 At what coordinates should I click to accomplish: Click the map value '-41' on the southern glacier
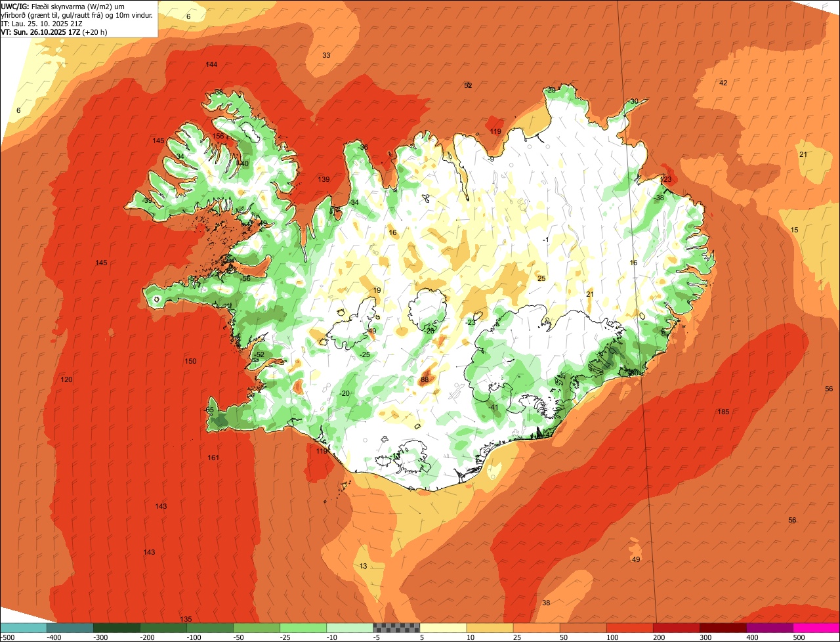click(493, 407)
